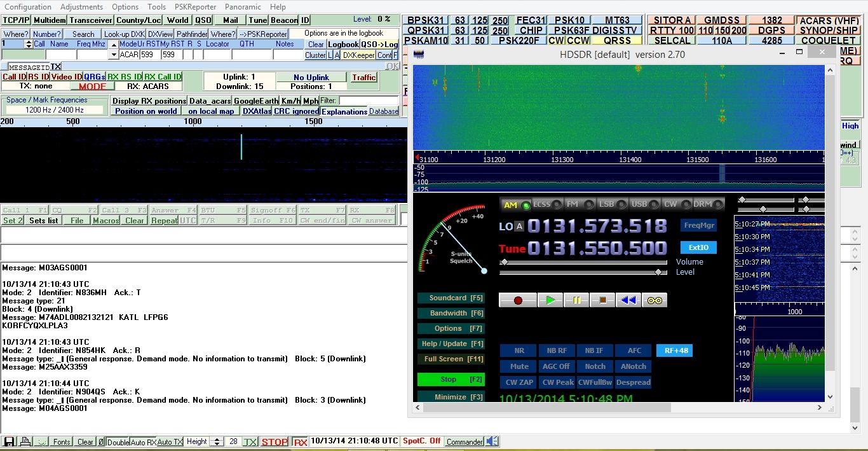Click the GoogleEarth button
This screenshot has width=868, height=451.
(256, 101)
